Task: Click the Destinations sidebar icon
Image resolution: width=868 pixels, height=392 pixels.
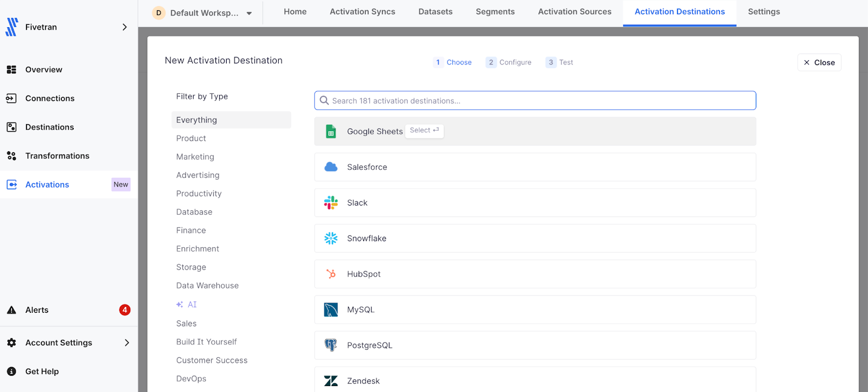Action: [11, 127]
